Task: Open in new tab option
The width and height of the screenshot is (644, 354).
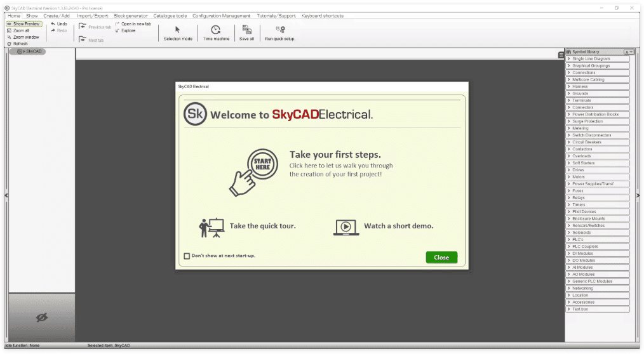Action: pos(133,24)
